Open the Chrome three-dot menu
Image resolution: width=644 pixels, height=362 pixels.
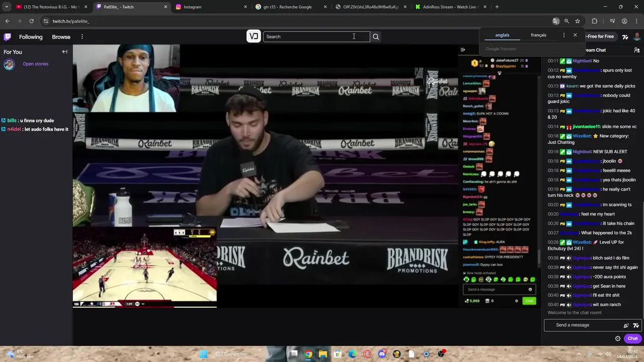tap(636, 21)
